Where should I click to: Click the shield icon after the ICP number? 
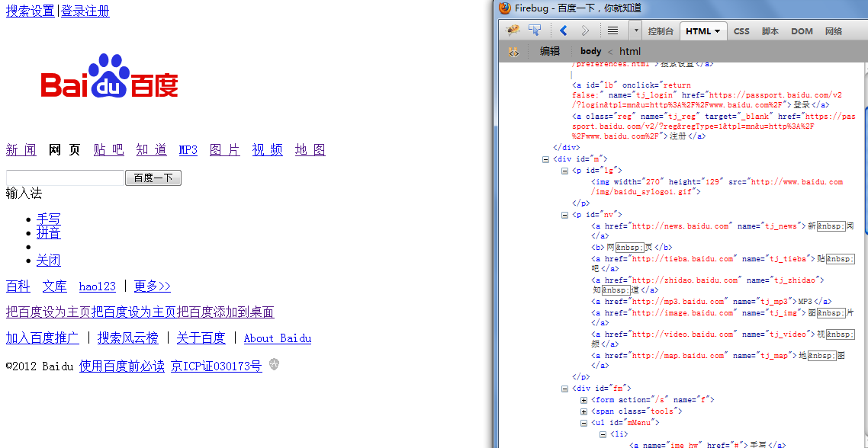(275, 365)
